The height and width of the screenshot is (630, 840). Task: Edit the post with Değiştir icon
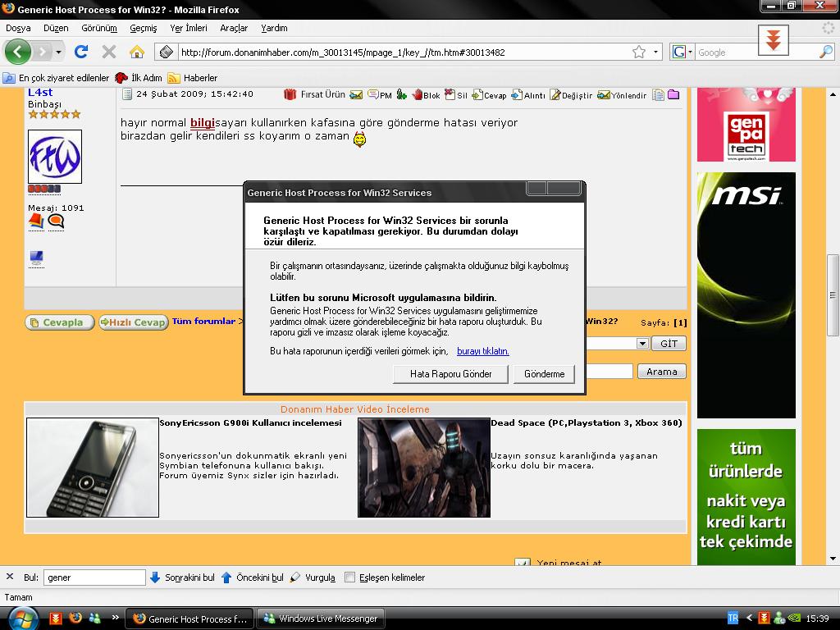[x=555, y=95]
